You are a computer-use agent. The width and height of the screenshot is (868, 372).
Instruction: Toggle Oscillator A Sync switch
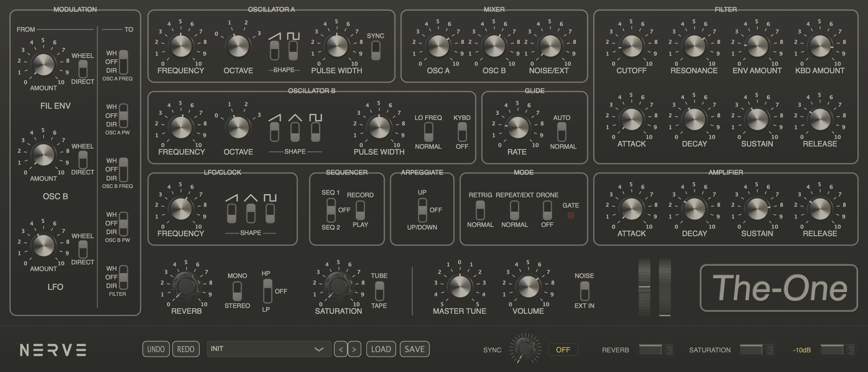coord(376,50)
